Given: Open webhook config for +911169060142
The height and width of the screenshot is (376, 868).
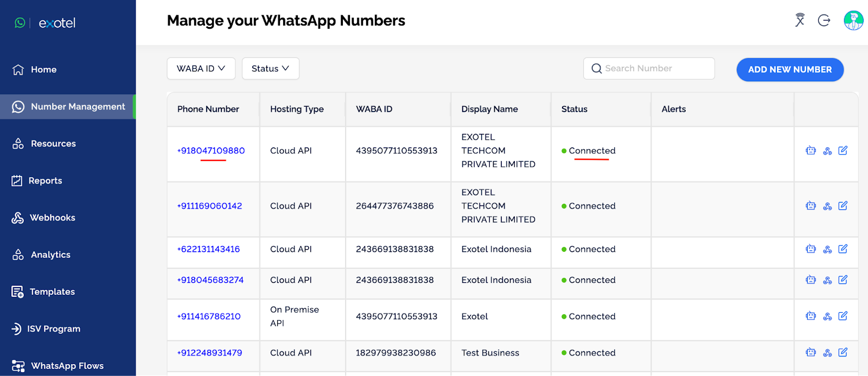Looking at the screenshot, I should point(827,206).
